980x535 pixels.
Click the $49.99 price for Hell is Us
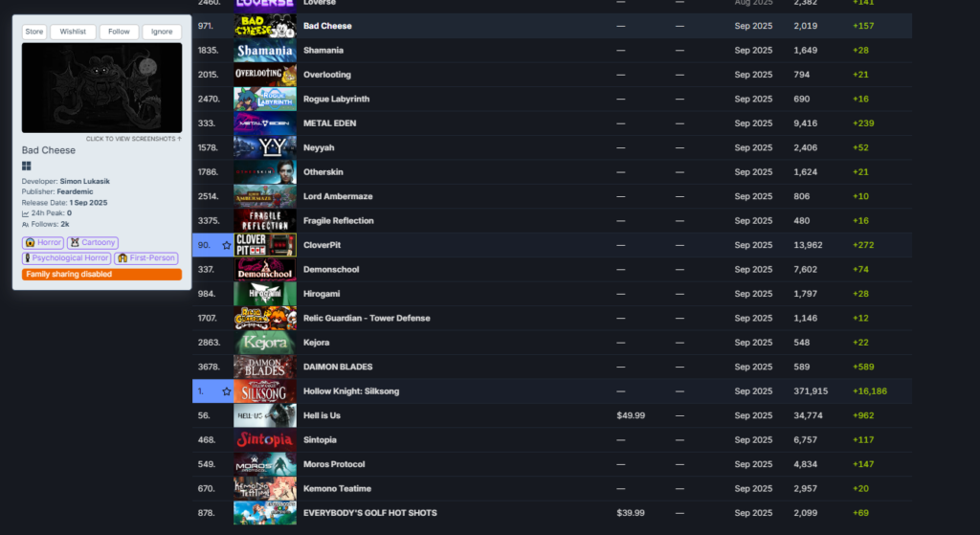click(x=631, y=416)
